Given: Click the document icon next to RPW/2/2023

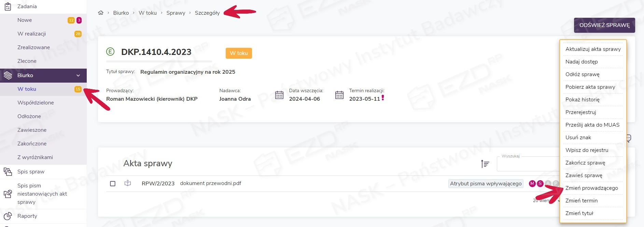Looking at the screenshot, I should click(x=128, y=183).
